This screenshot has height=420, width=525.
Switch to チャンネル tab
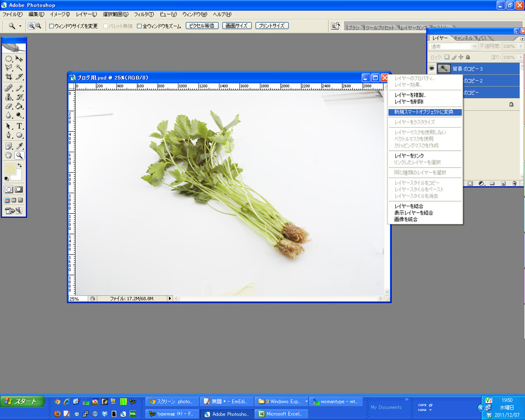(x=463, y=38)
